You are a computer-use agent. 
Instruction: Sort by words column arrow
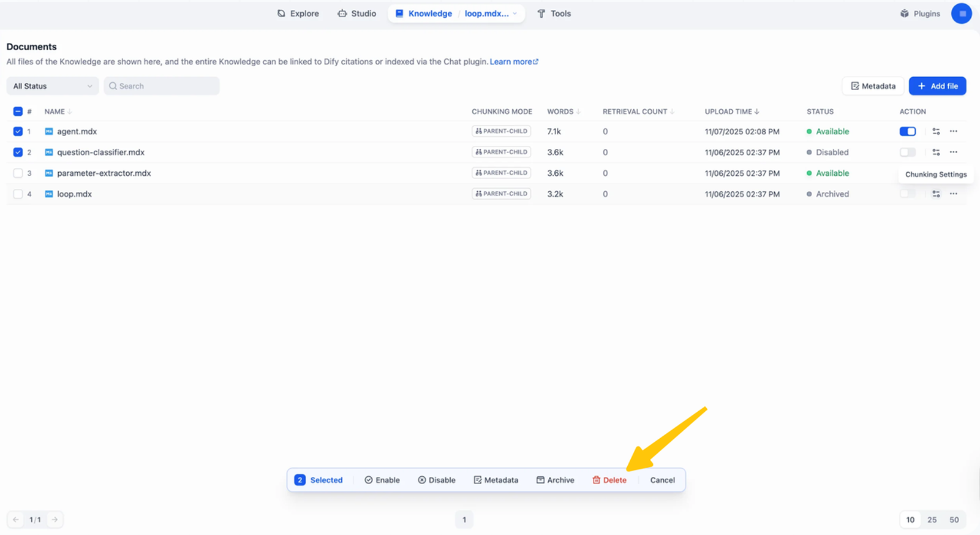578,112
